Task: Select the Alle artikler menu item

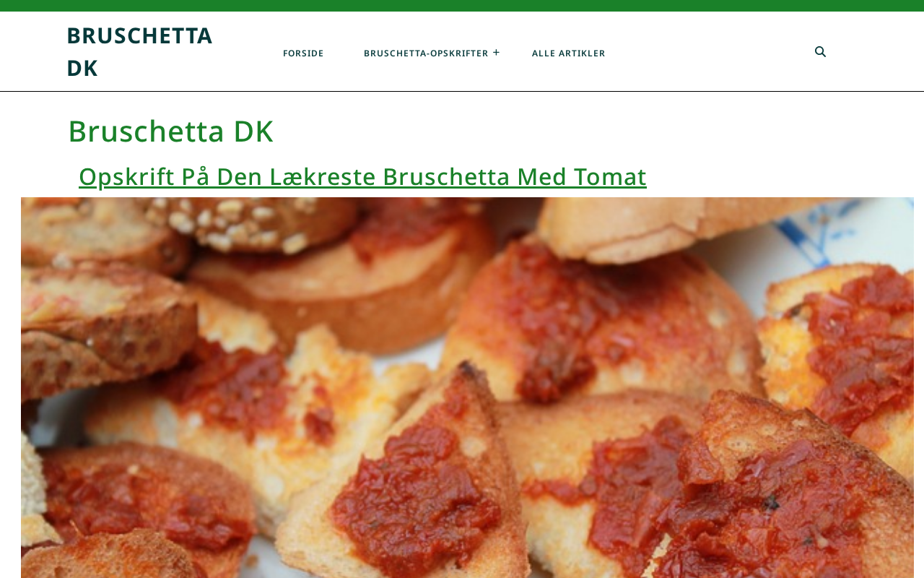Action: pyautogui.click(x=569, y=53)
